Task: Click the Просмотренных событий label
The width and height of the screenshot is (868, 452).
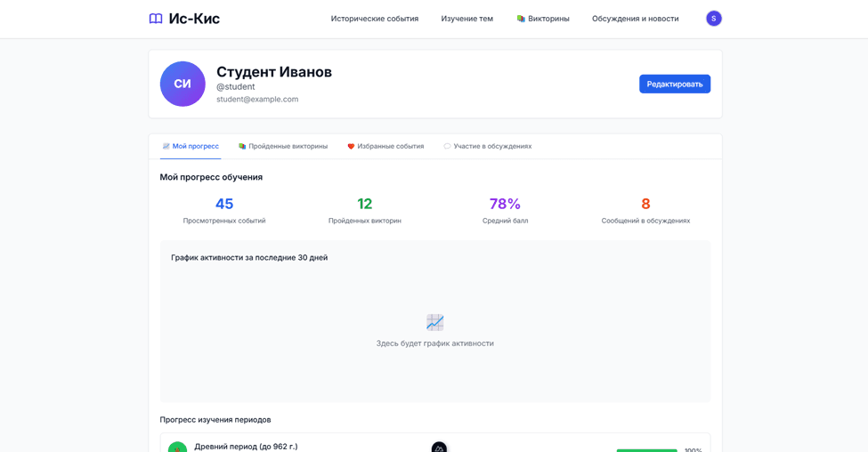Action: 224,221
